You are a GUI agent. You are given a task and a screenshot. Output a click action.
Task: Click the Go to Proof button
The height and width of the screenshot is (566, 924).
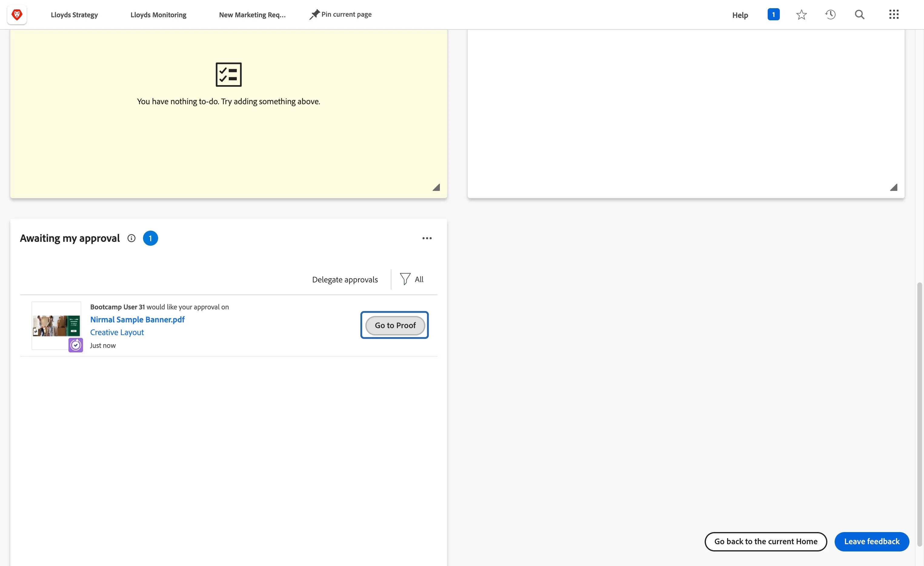(395, 325)
